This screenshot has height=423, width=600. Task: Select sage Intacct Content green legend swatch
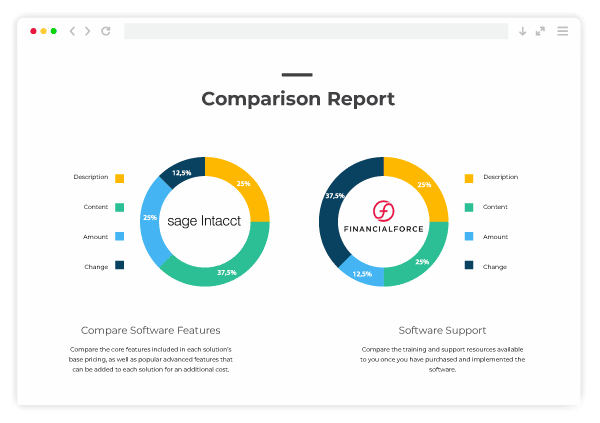point(120,207)
